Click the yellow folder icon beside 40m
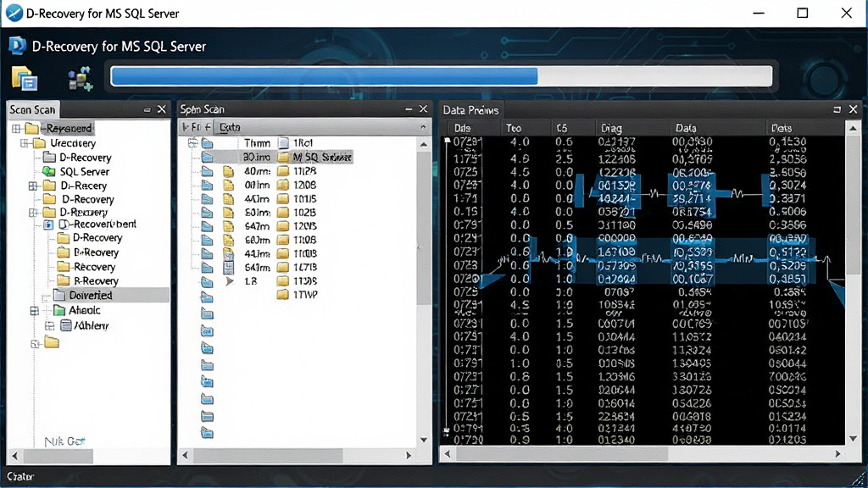 pos(229,171)
